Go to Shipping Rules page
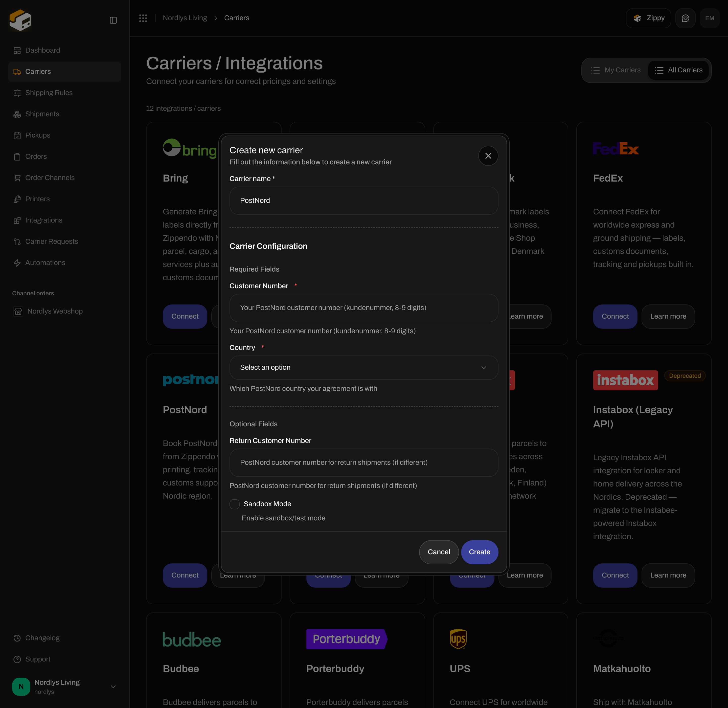The image size is (728, 708). 65,93
